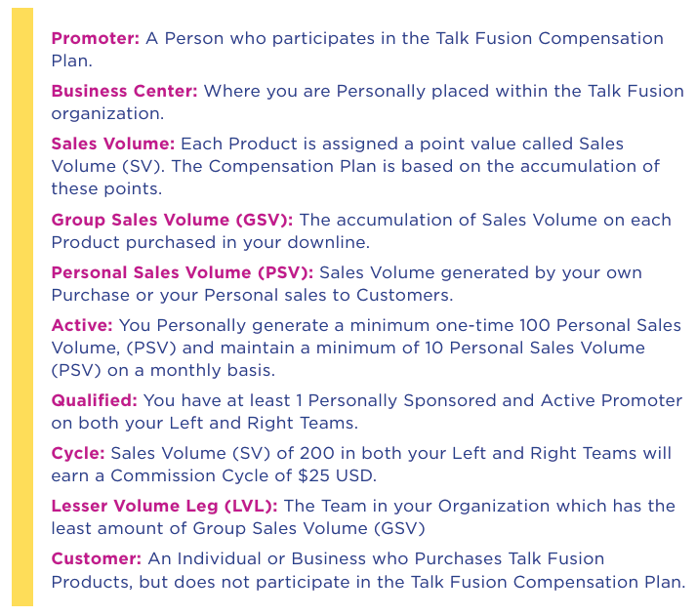Select the "Personal Sales Volume (PSV):" heading

183,272
